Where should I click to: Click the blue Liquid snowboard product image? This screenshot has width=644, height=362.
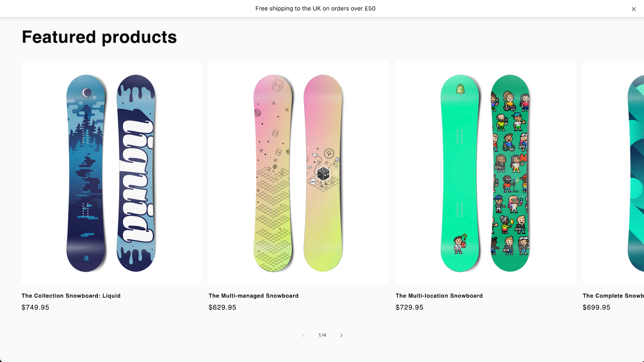pyautogui.click(x=111, y=173)
